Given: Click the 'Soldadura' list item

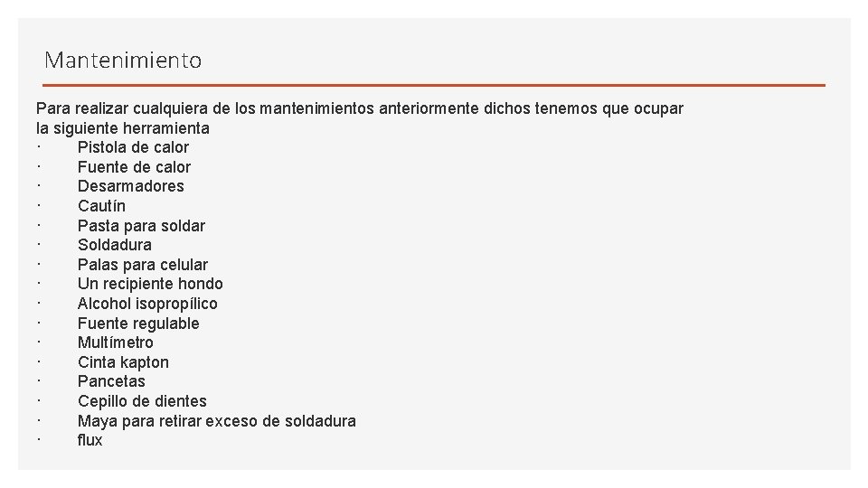Looking at the screenshot, I should [x=114, y=245].
